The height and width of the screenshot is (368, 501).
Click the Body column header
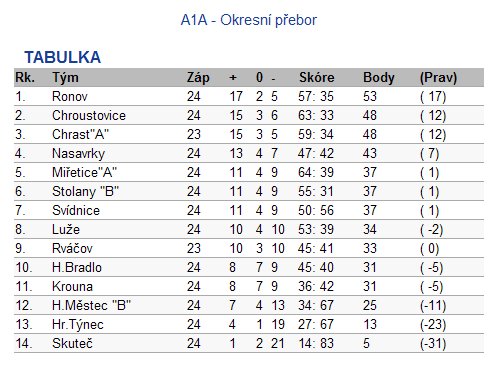tap(379, 78)
